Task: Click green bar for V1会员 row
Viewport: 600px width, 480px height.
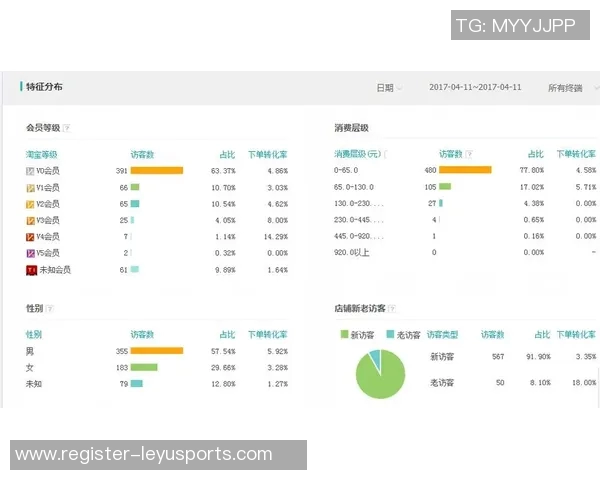Action: tap(135, 187)
